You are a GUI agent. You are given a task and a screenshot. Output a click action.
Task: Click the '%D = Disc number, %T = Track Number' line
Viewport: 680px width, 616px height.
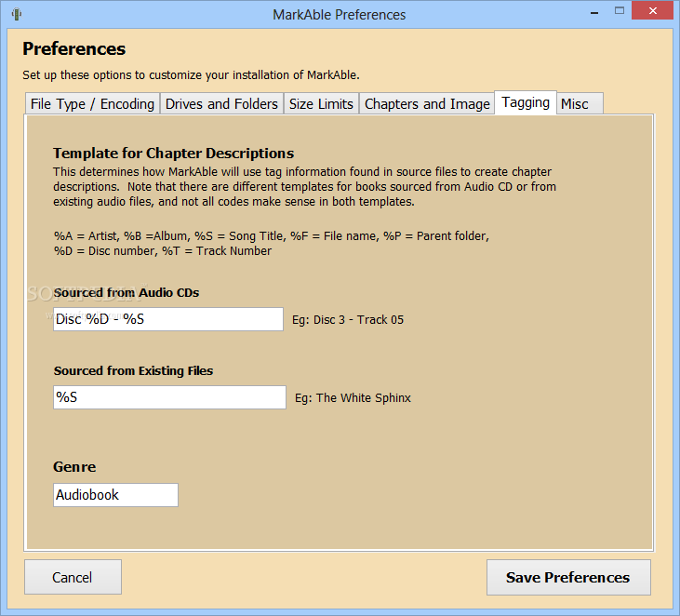(163, 251)
